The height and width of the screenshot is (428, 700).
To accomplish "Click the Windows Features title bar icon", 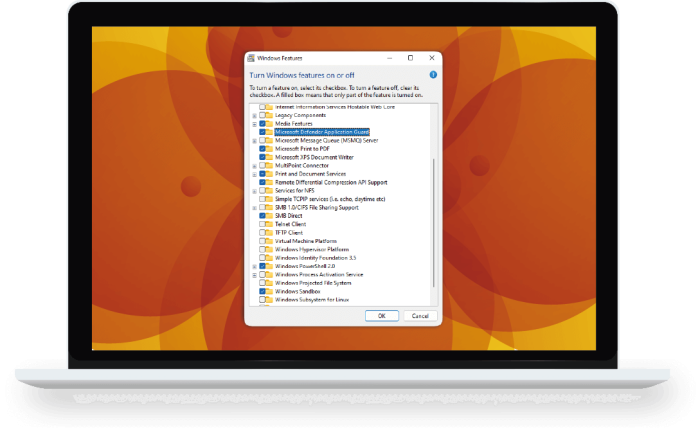I will pyautogui.click(x=252, y=58).
